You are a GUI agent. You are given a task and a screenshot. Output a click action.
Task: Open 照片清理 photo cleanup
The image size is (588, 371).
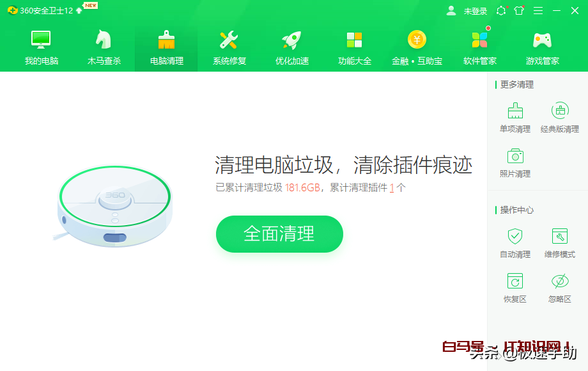[515, 163]
